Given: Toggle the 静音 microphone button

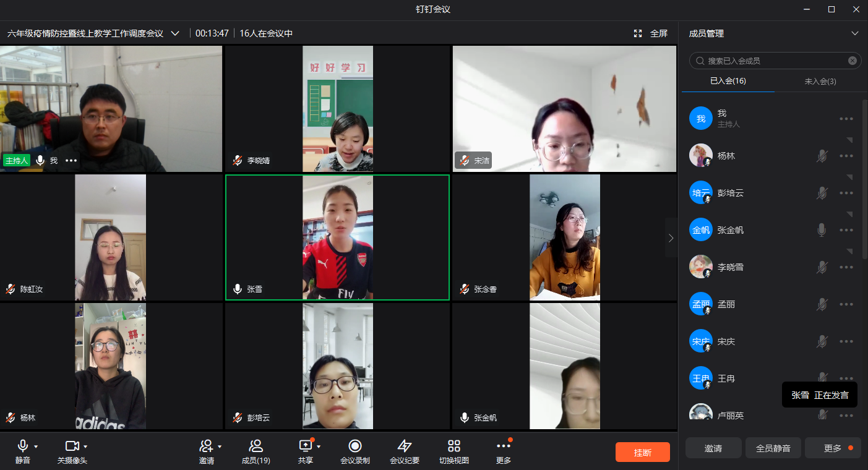Looking at the screenshot, I should click(x=23, y=446).
